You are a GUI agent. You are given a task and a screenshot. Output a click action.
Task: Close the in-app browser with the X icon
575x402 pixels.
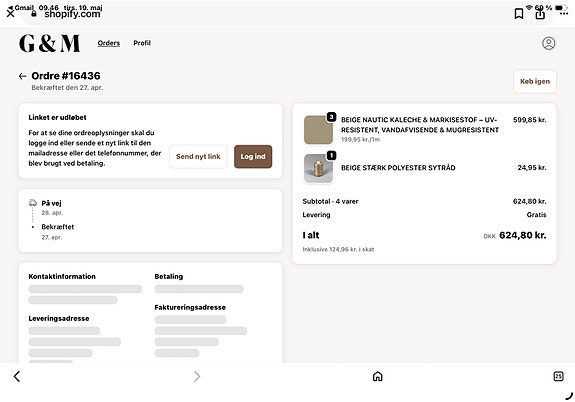(x=10, y=14)
